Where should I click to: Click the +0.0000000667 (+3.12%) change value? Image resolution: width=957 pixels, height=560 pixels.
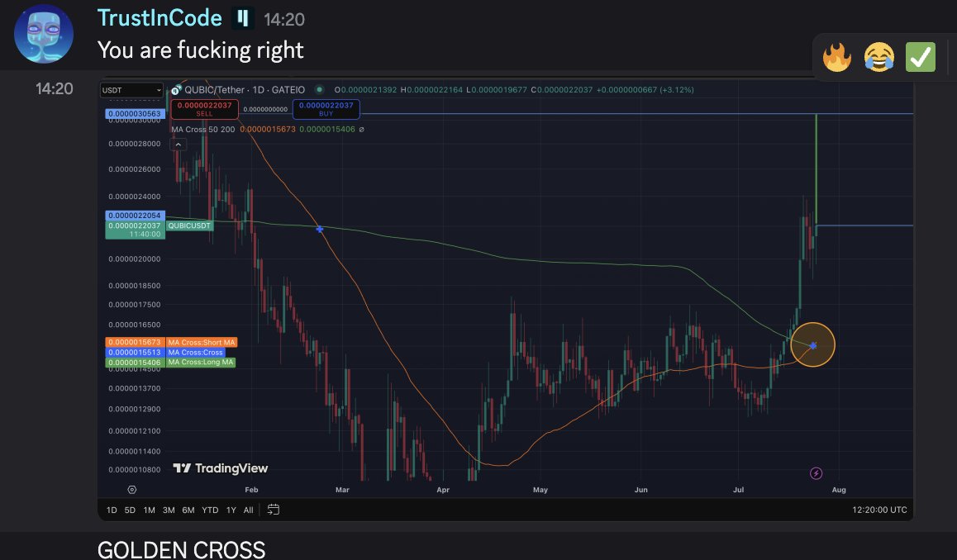point(645,90)
